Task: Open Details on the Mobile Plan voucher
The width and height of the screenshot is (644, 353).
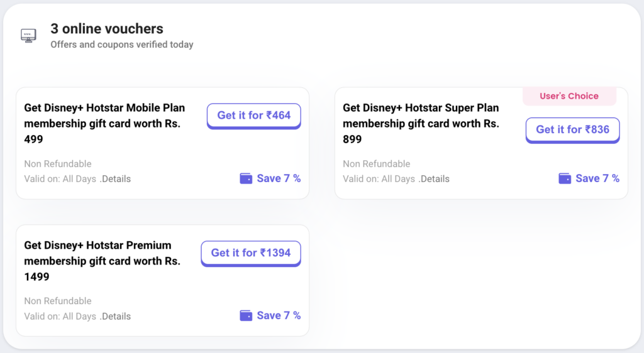Action: [x=116, y=179]
